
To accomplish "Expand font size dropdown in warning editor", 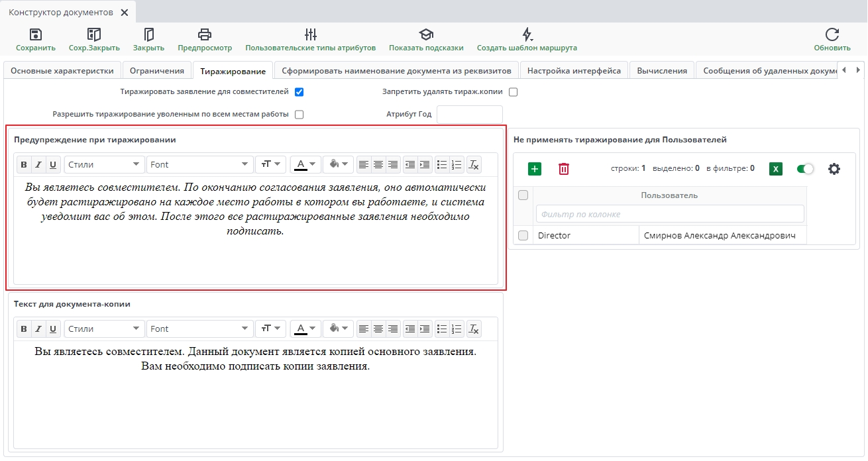I will (270, 164).
